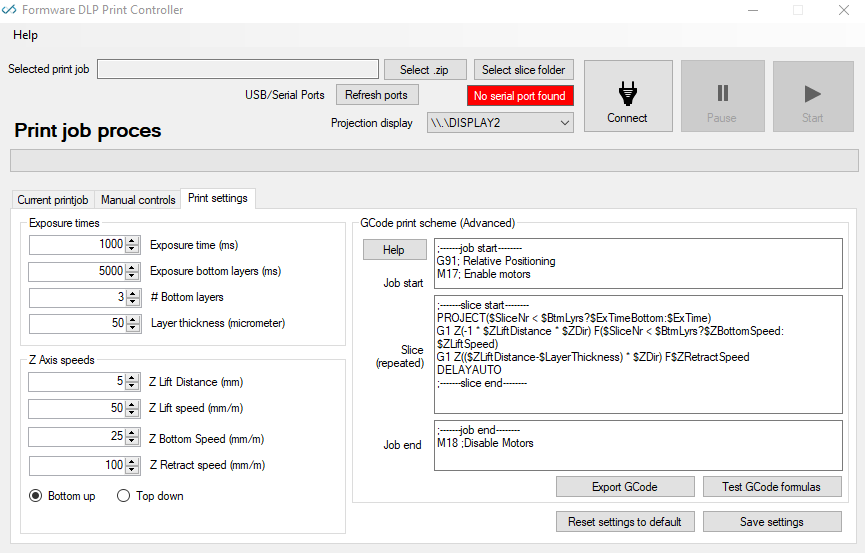Screen dimensions: 865x553
Task: Open the Projection display dropdown
Action: tap(500, 123)
